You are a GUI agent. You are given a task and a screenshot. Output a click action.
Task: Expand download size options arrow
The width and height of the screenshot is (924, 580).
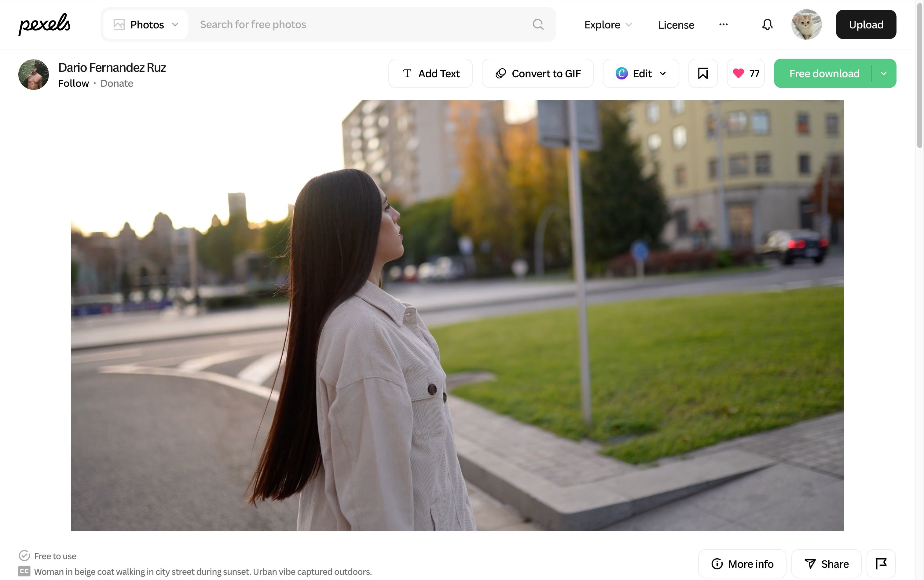click(x=884, y=73)
